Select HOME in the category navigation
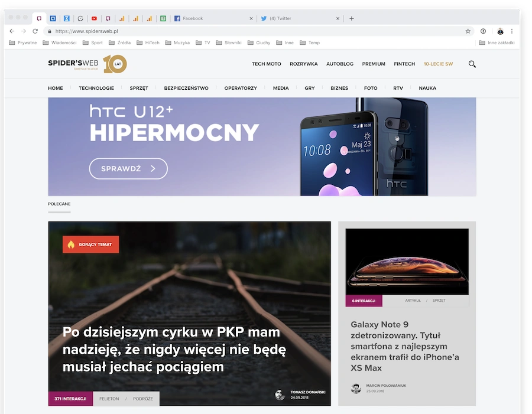The image size is (532, 414). [x=56, y=88]
